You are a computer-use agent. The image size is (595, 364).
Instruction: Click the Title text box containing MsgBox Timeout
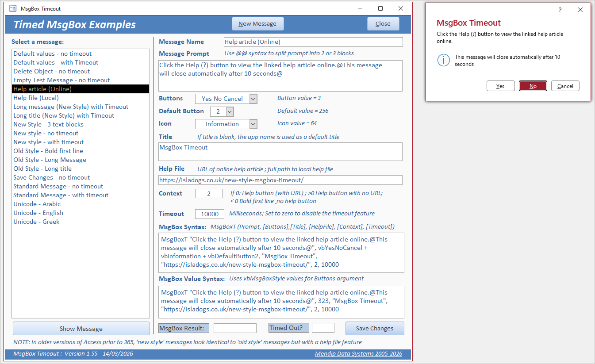[x=280, y=151]
